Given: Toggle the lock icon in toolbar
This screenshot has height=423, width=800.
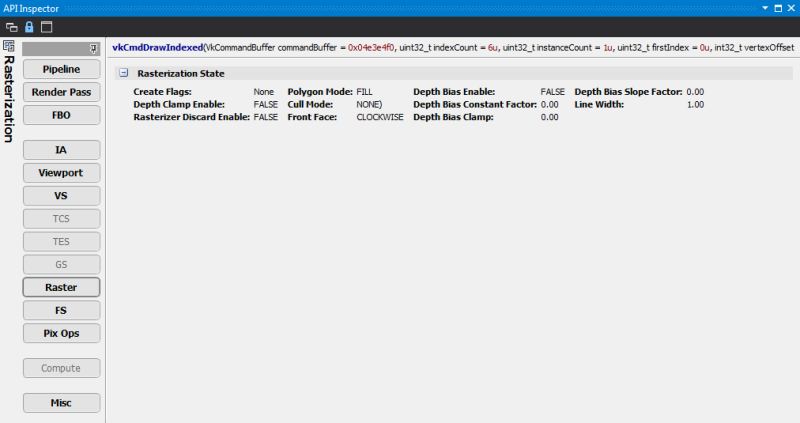Looking at the screenshot, I should [x=29, y=26].
